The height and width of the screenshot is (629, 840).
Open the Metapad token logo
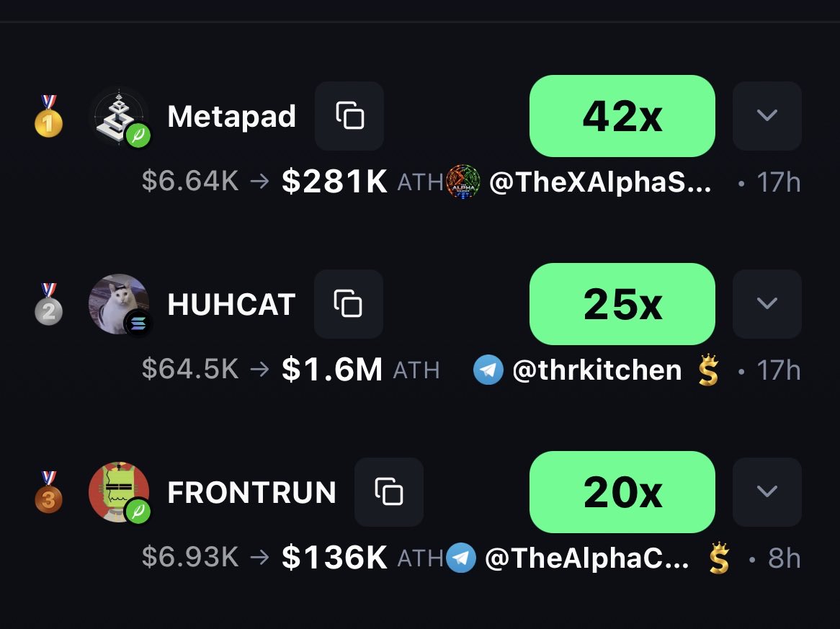(x=118, y=116)
